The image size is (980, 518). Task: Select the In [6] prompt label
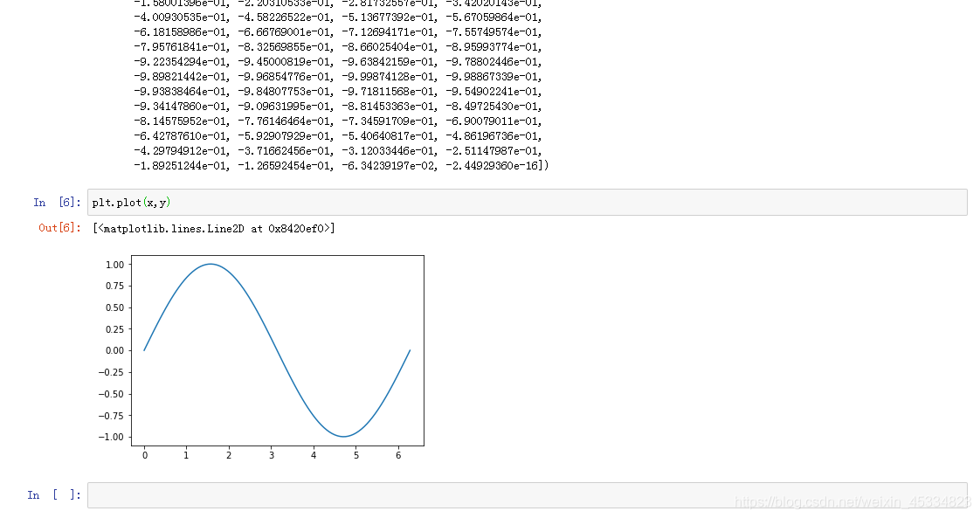[x=57, y=203]
